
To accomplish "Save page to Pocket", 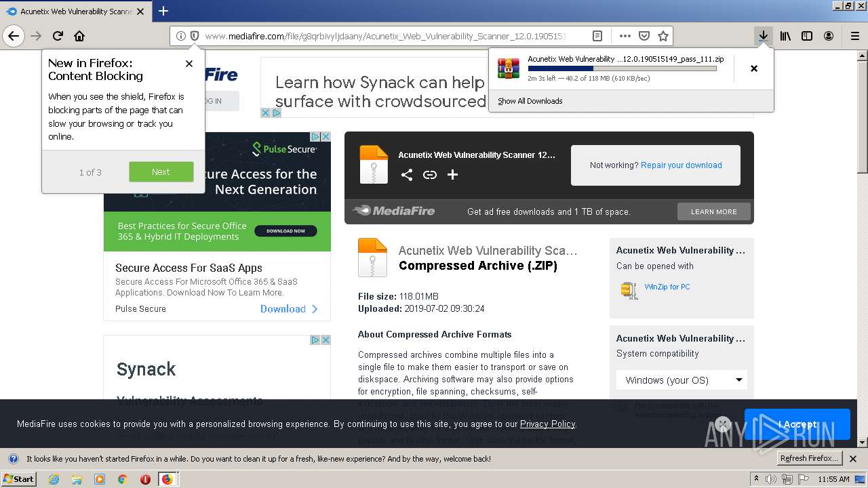I will (x=644, y=36).
